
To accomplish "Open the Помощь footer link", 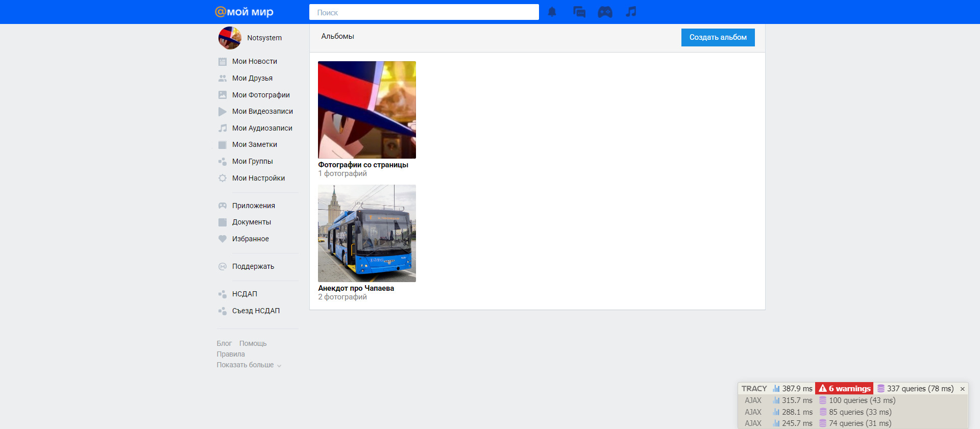I will click(253, 343).
